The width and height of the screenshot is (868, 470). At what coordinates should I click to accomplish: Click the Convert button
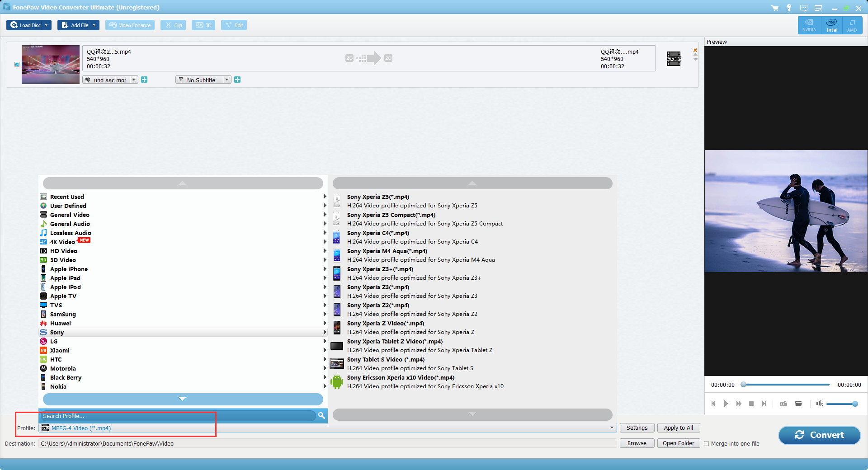point(819,435)
